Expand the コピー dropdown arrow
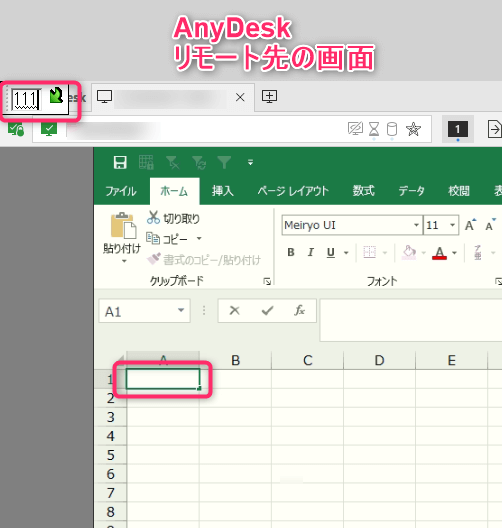 tap(199, 238)
